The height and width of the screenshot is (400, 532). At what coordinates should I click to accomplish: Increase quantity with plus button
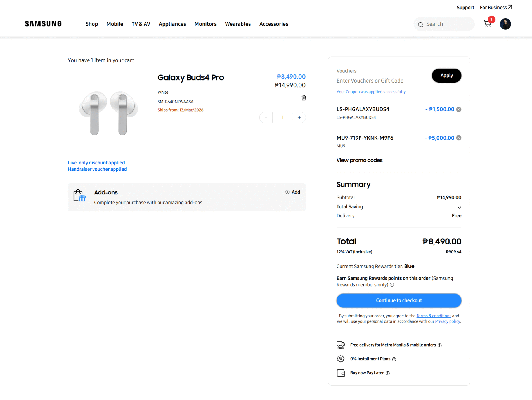(299, 117)
